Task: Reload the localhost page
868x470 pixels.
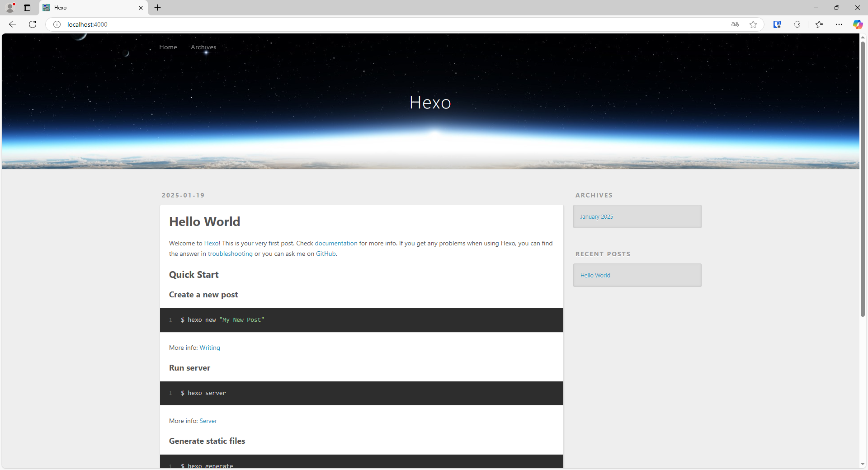Action: tap(33, 24)
